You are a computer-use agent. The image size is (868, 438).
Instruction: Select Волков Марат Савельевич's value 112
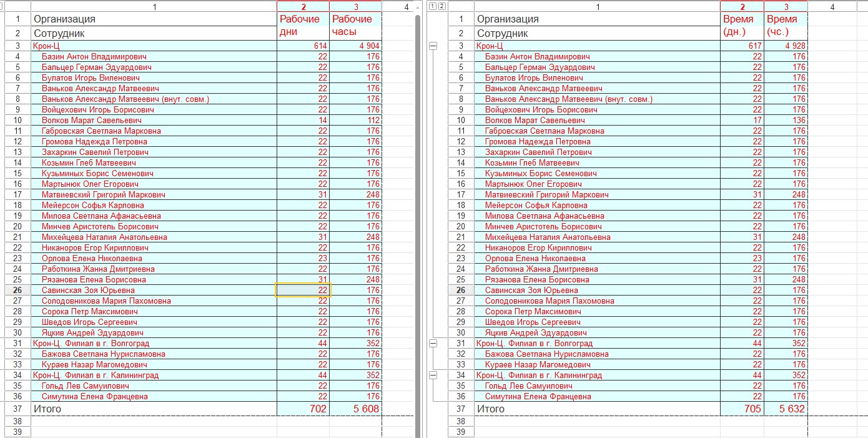coord(355,120)
